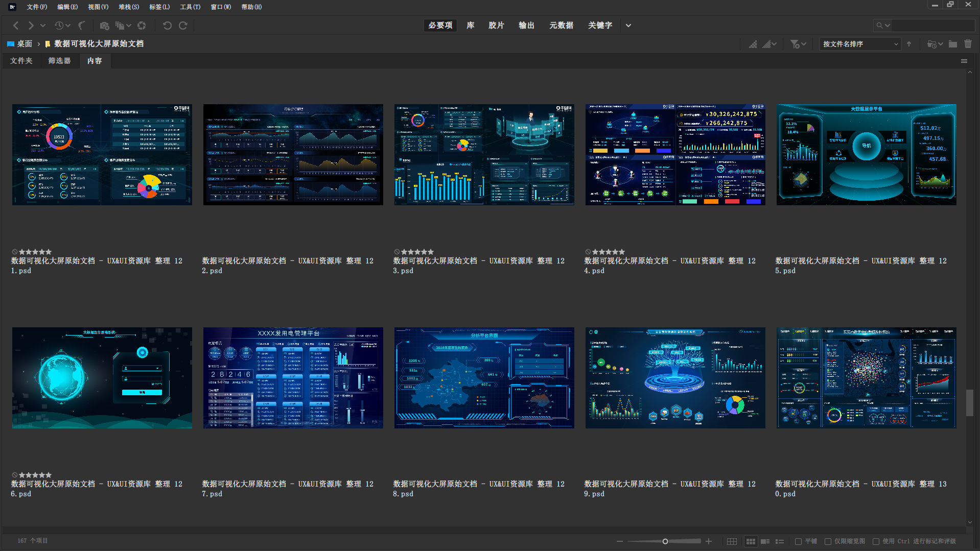Click the search input field

pyautogui.click(x=932, y=26)
